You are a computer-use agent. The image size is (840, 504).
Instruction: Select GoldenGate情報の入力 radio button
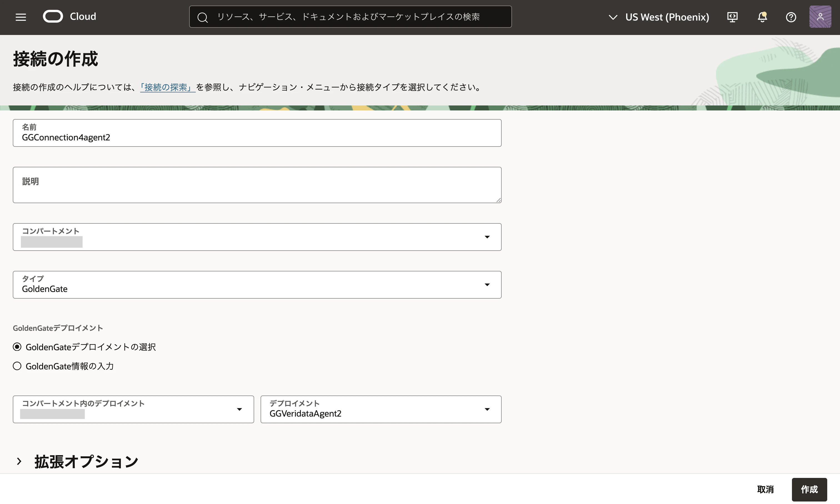tap(17, 366)
